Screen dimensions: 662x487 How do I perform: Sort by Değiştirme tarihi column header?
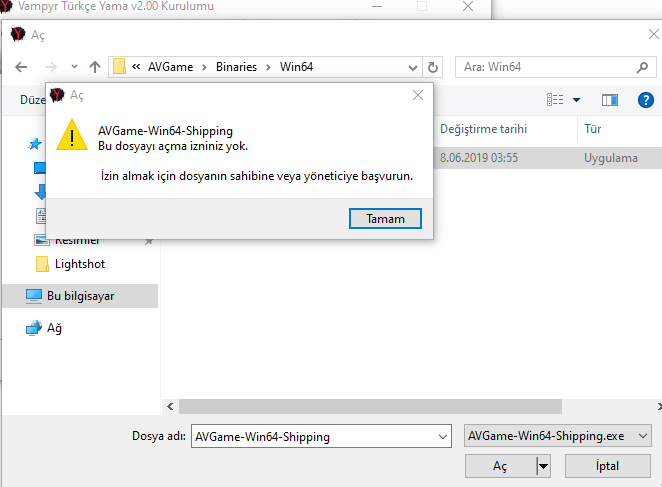(483, 129)
